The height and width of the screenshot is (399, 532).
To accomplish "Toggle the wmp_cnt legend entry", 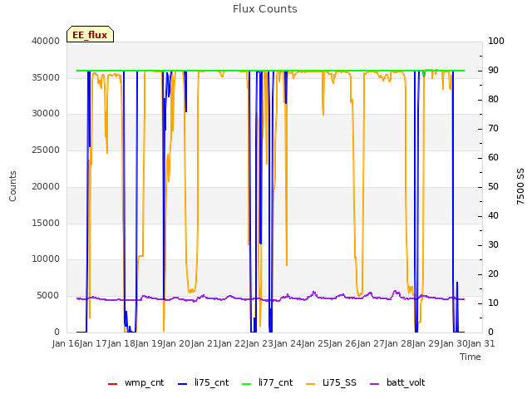I will pyautogui.click(x=135, y=382).
